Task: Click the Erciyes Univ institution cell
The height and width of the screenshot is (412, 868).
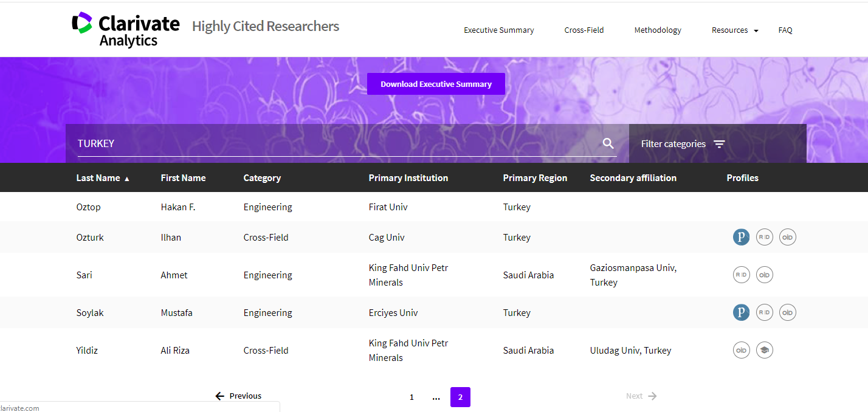Action: tap(393, 312)
